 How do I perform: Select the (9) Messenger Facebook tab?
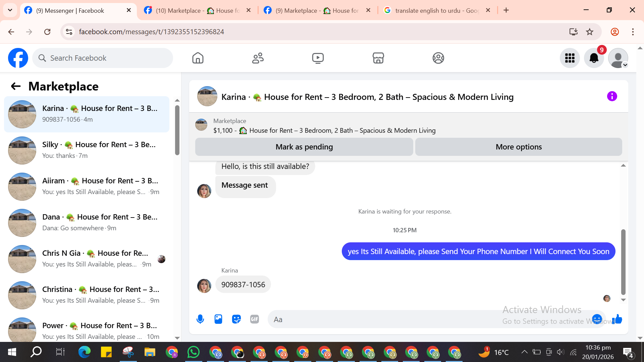tap(78, 10)
